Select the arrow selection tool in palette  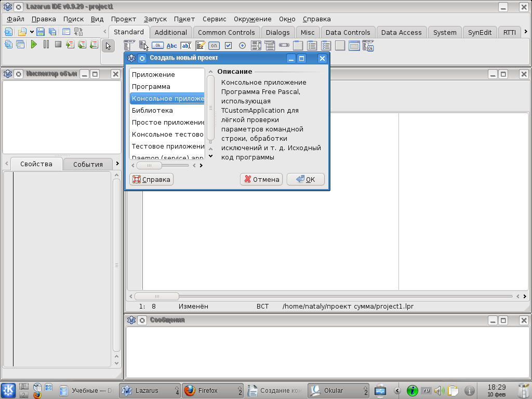(x=108, y=46)
